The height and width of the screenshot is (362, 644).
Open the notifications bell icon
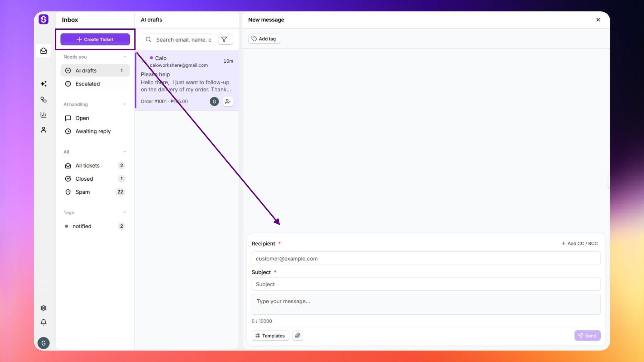[x=44, y=322]
